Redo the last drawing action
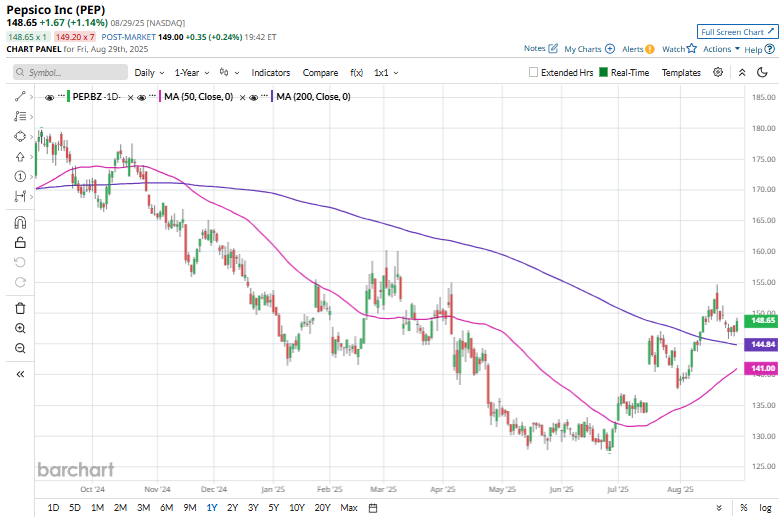Viewport: 781px width, 521px height. [20, 282]
